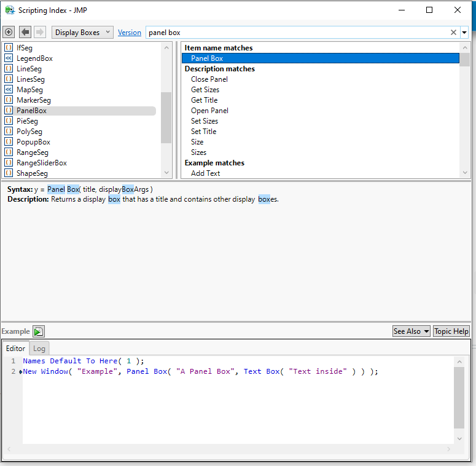476x466 pixels.
Task: Click the Topic Help button
Action: click(451, 331)
